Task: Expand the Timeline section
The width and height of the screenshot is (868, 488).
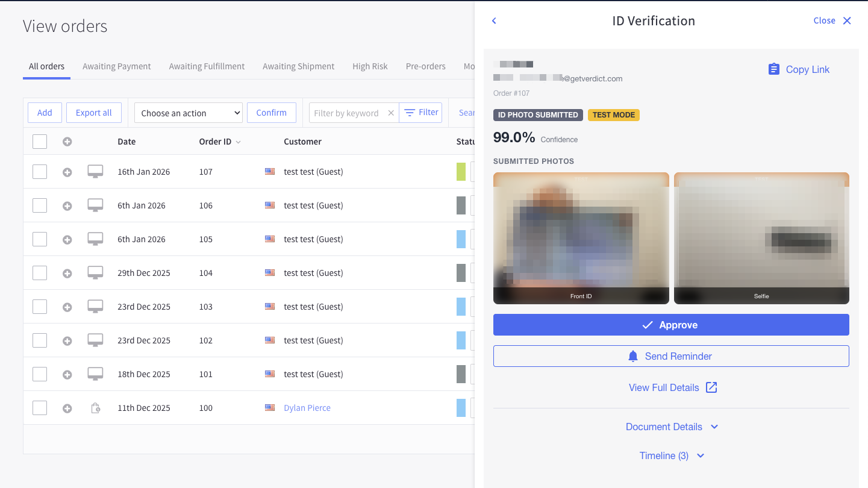Action: point(671,455)
